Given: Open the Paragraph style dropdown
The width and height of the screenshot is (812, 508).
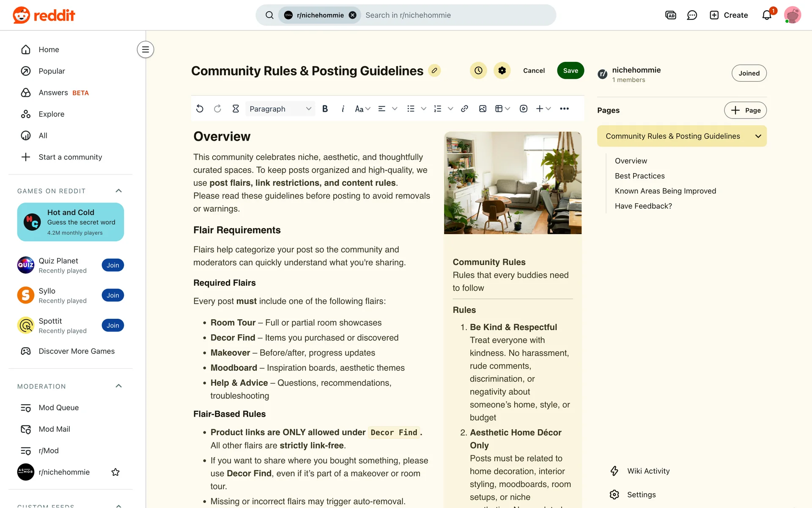Looking at the screenshot, I should (x=280, y=109).
